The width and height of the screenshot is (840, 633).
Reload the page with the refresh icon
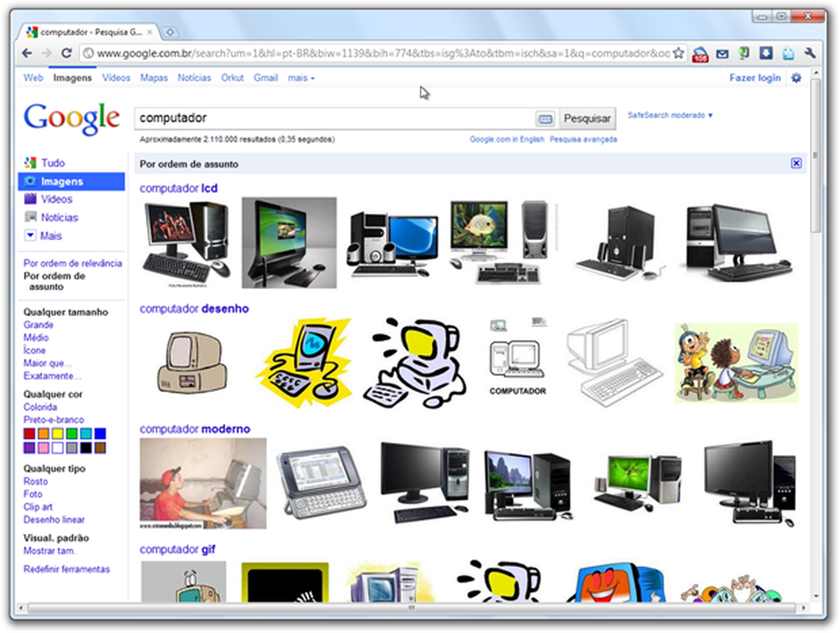(x=65, y=52)
